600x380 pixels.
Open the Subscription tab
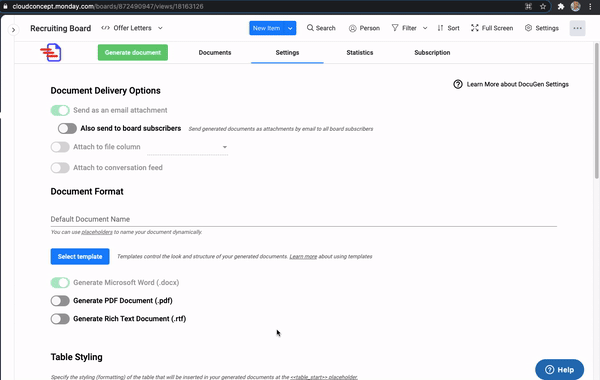tap(432, 52)
